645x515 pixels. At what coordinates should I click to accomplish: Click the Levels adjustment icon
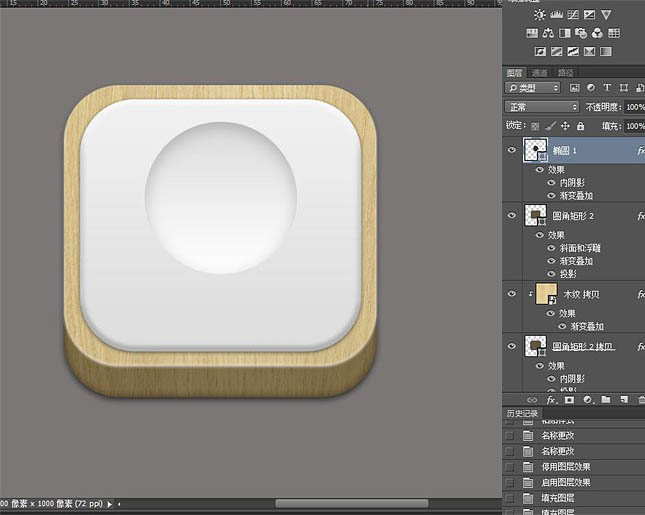[557, 15]
